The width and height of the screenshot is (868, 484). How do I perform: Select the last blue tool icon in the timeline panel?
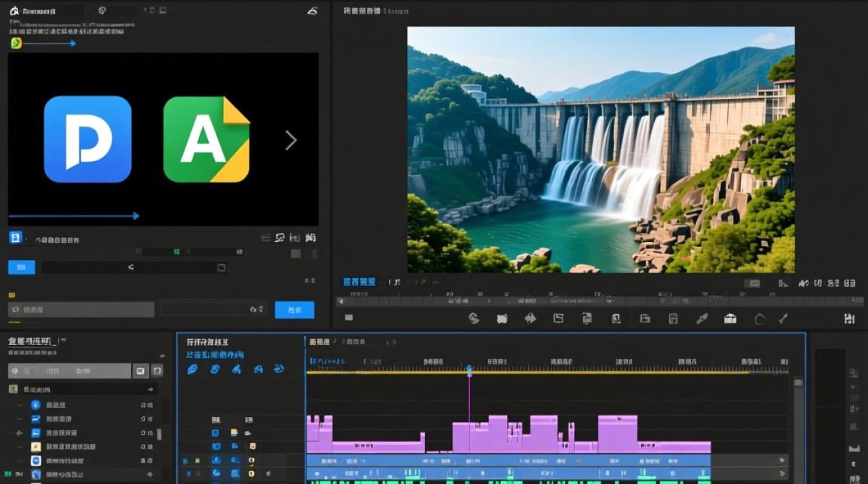[278, 369]
